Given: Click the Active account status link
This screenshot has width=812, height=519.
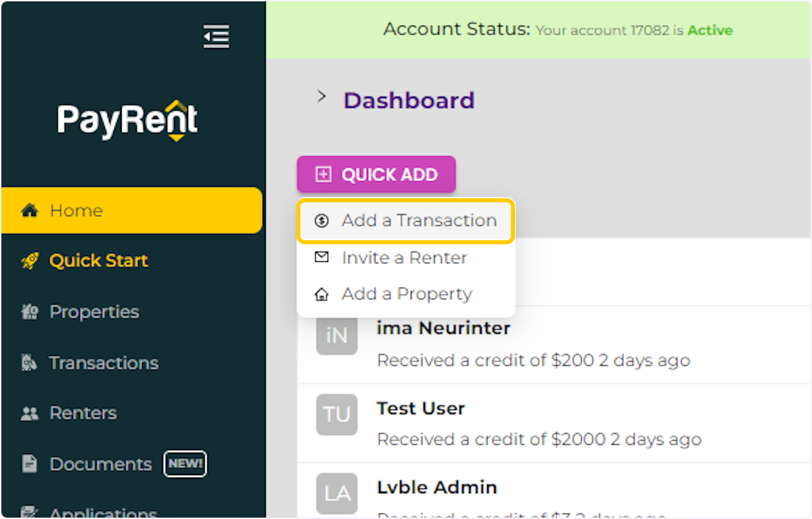Looking at the screenshot, I should 710,30.
